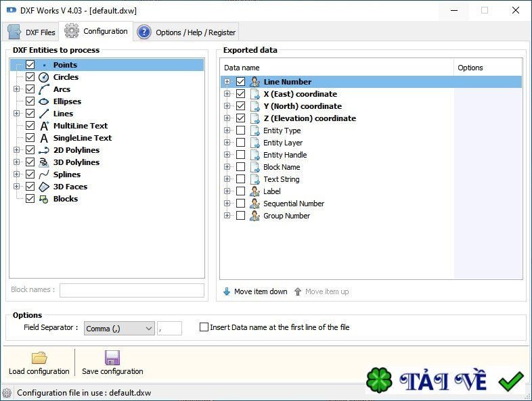
Task: Click the Save configuration floppy icon
Action: 112,358
